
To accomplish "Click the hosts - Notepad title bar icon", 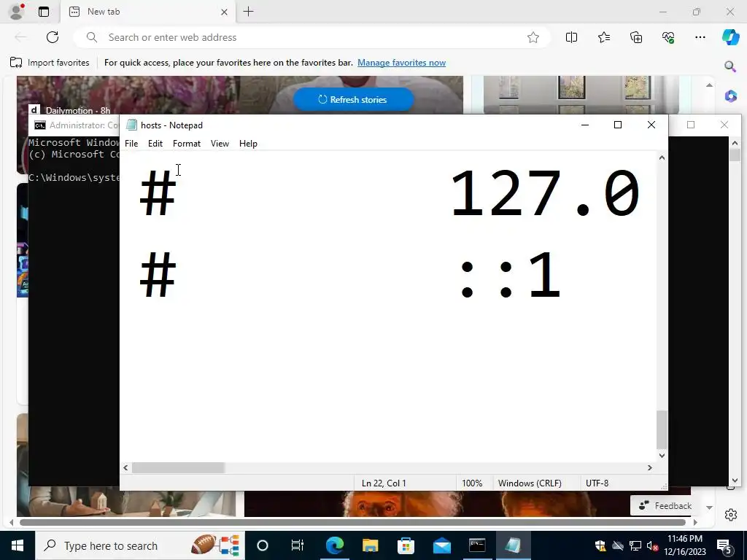I will point(131,125).
